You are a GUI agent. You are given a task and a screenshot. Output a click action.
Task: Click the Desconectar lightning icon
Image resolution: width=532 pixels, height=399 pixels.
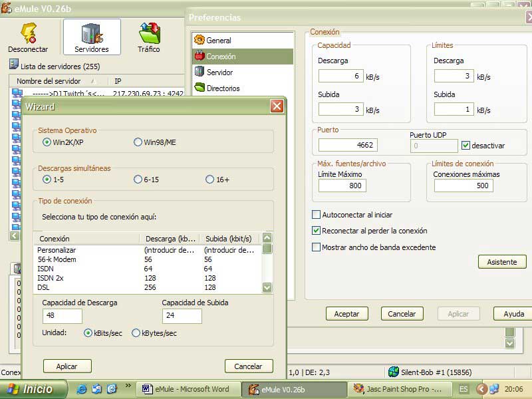[29, 33]
